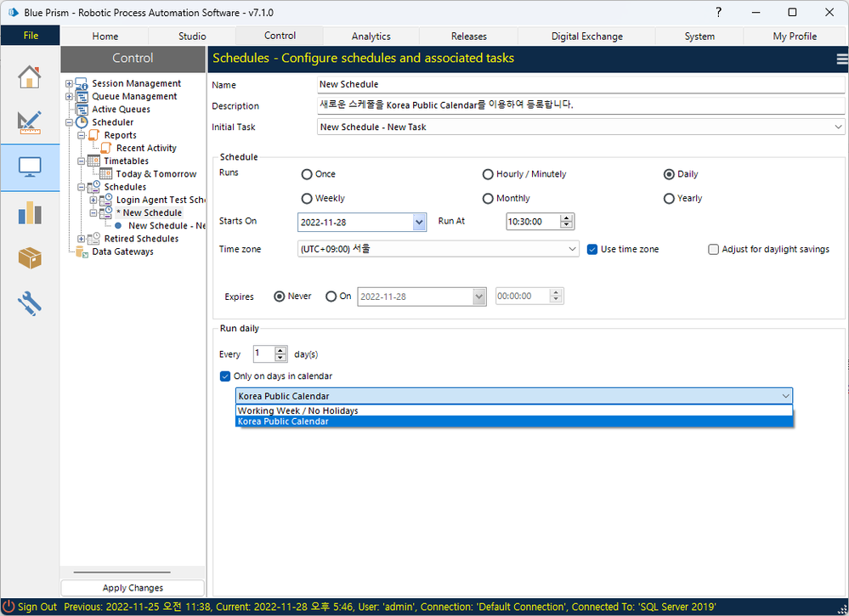Select the Control monitor icon in the sidebar
Image resolution: width=849 pixels, height=616 pixels.
(30, 167)
